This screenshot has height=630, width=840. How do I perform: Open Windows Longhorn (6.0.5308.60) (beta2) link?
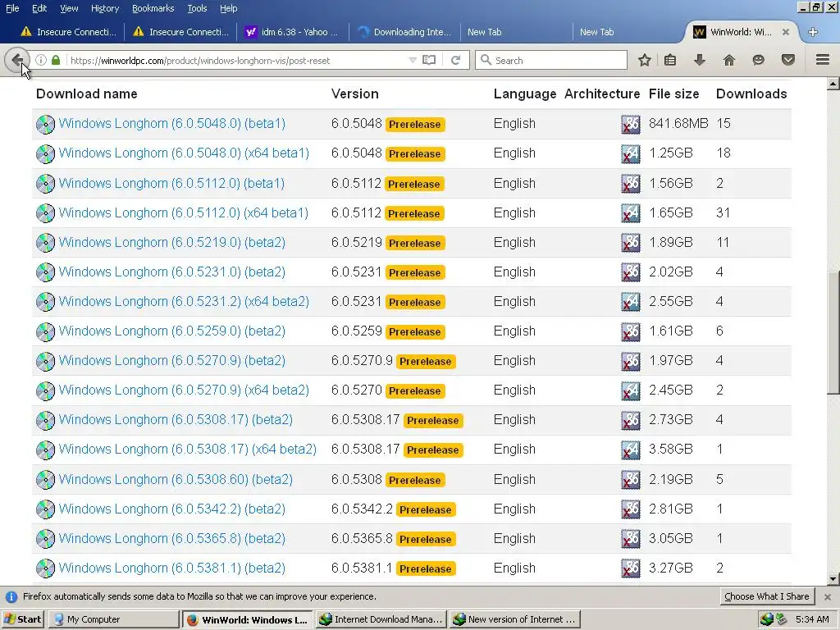coord(176,479)
